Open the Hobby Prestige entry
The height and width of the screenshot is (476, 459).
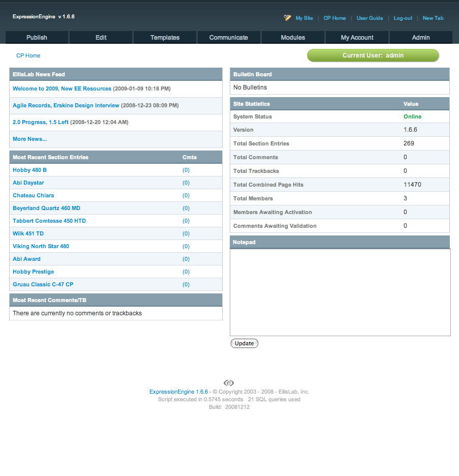(34, 272)
